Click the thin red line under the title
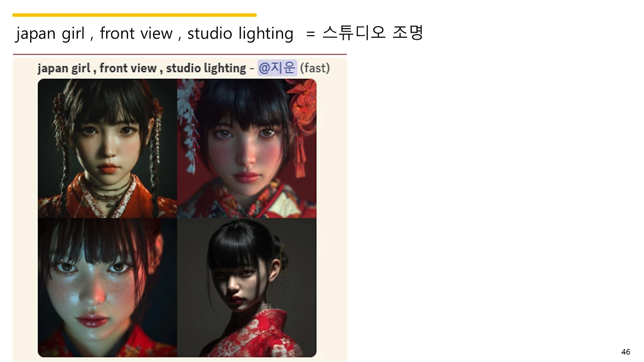 tap(180, 54)
